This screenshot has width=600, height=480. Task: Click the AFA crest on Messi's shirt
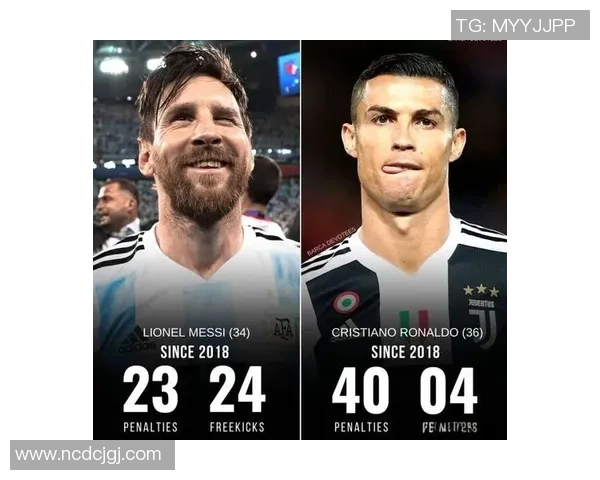click(284, 328)
